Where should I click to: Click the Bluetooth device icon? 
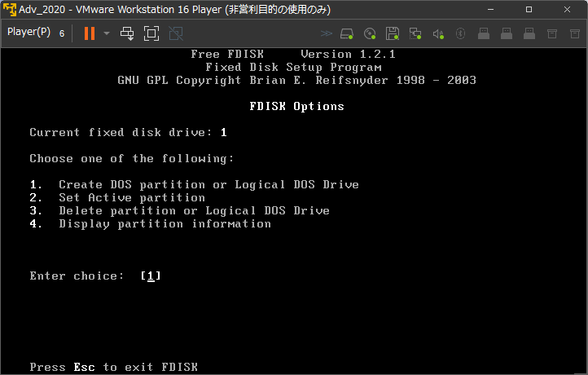tap(460, 33)
